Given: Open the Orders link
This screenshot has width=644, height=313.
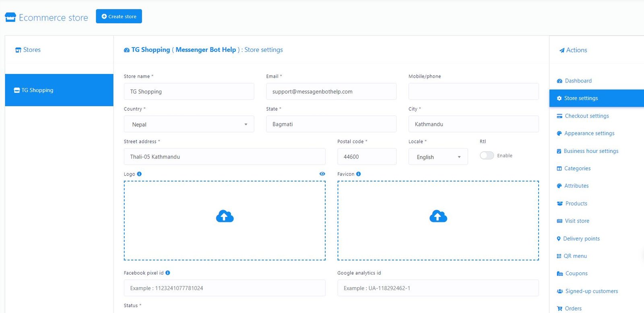Looking at the screenshot, I should pyautogui.click(x=573, y=309).
